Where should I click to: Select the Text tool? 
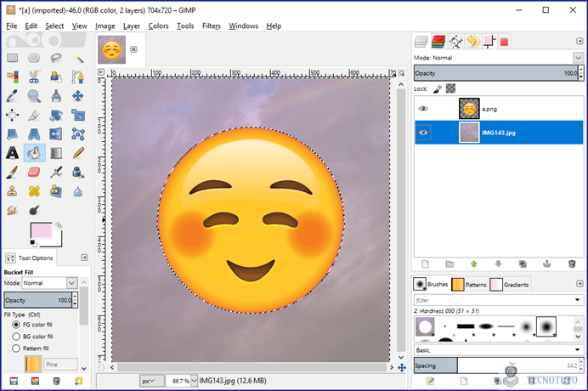click(13, 153)
